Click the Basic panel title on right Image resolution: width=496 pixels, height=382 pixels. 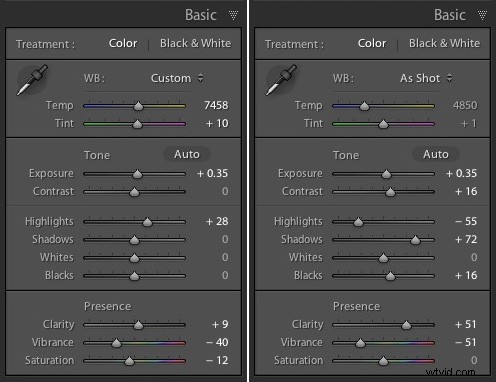450,15
